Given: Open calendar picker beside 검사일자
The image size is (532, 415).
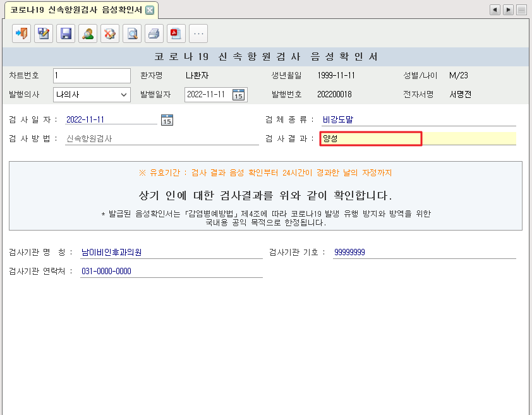Looking at the screenshot, I should point(167,120).
